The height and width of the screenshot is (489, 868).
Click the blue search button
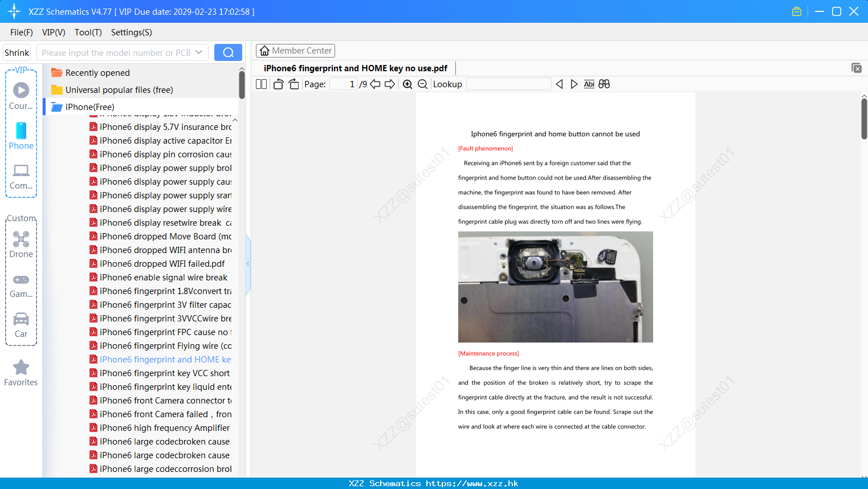point(228,52)
